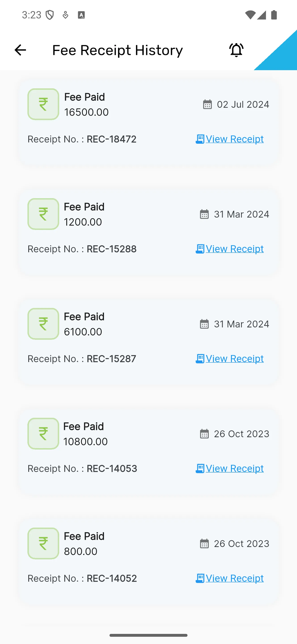Viewport: 297px width, 644px height.
Task: Select the Fee Paid 16500.00 card
Action: point(148,122)
